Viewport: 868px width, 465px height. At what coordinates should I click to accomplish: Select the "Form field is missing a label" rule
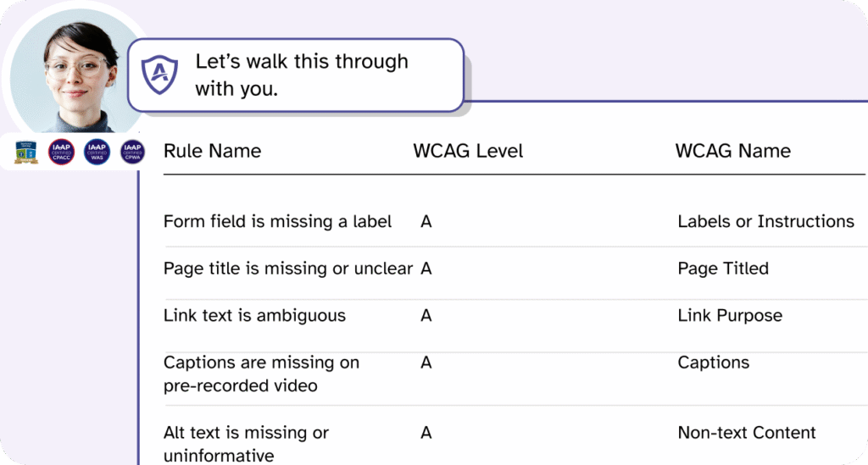coord(277,222)
